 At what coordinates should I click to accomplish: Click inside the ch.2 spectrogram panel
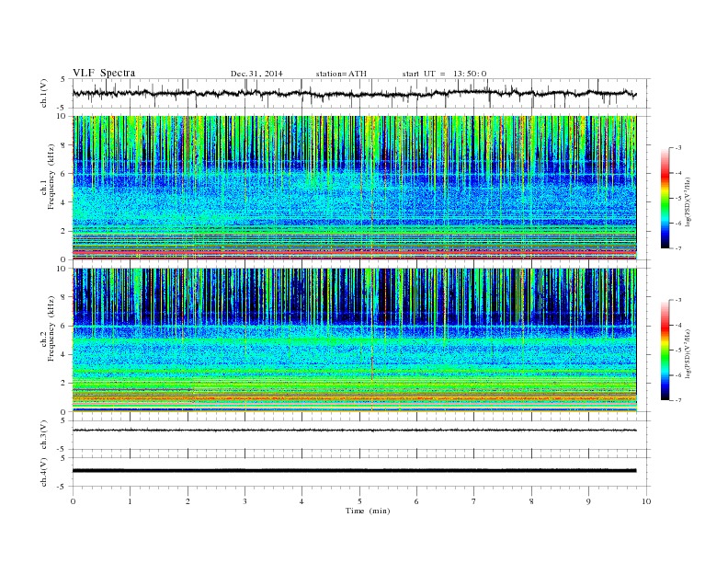354,340
